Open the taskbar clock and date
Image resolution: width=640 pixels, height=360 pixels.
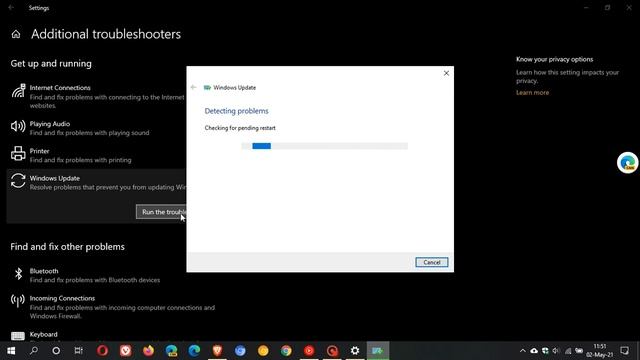(600, 351)
